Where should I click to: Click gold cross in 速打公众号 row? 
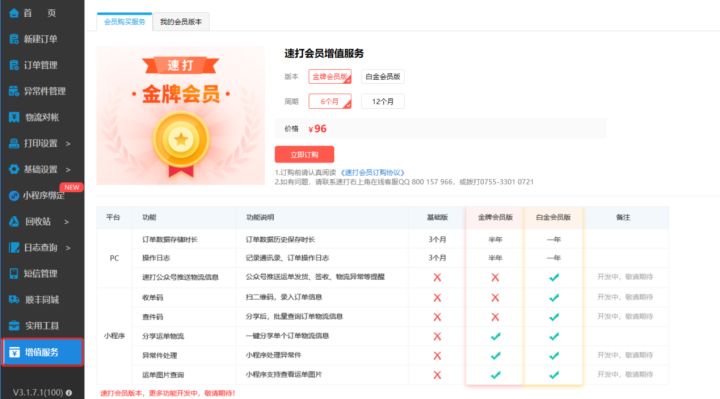point(495,277)
